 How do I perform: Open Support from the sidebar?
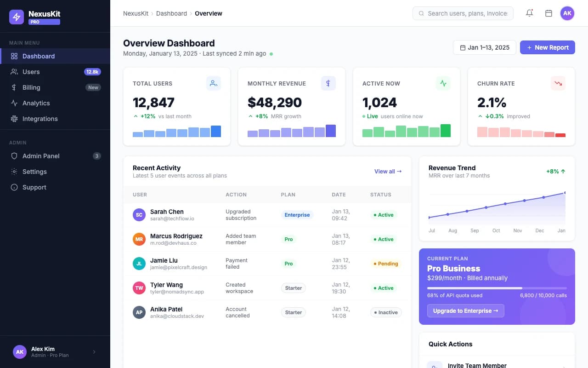tap(34, 187)
